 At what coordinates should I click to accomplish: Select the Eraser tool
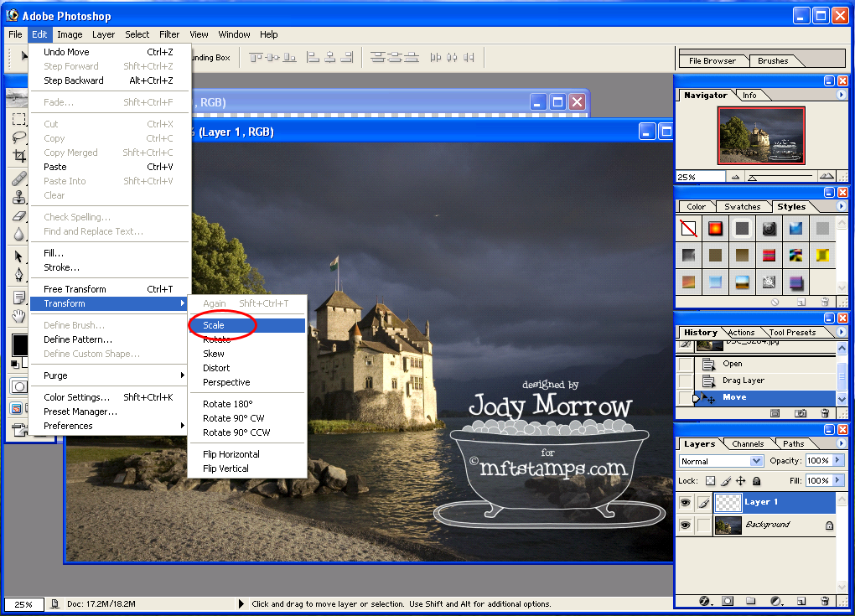click(18, 216)
